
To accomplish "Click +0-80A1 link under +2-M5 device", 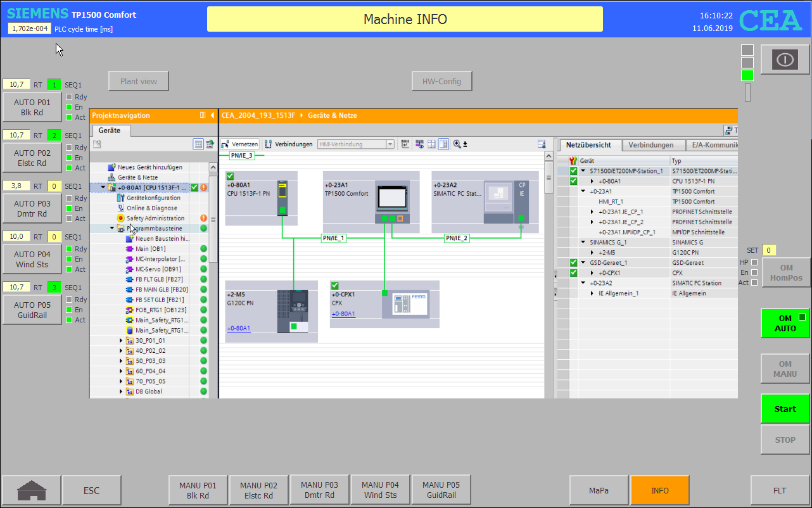I will 239,328.
